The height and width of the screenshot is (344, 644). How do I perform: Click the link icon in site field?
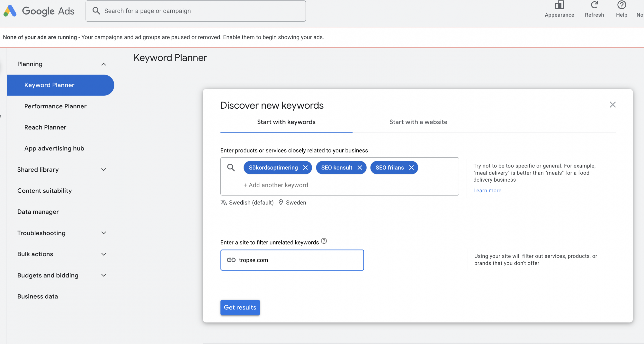(x=231, y=260)
